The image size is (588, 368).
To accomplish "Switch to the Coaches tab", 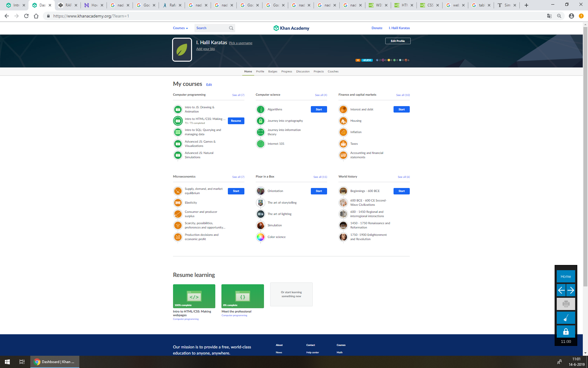I will tap(333, 71).
